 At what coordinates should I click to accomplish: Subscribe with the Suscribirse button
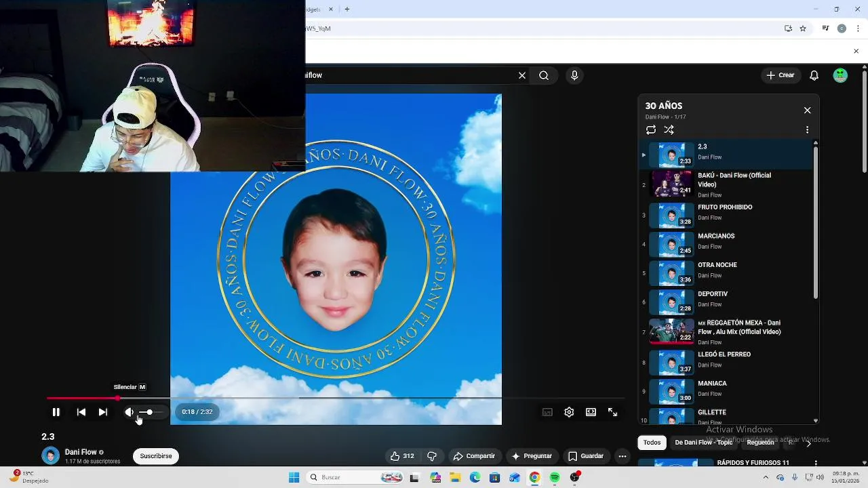[156, 456]
